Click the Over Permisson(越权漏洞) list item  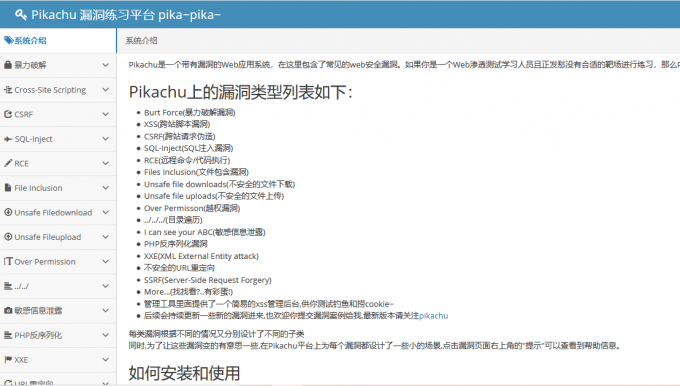[192, 208]
